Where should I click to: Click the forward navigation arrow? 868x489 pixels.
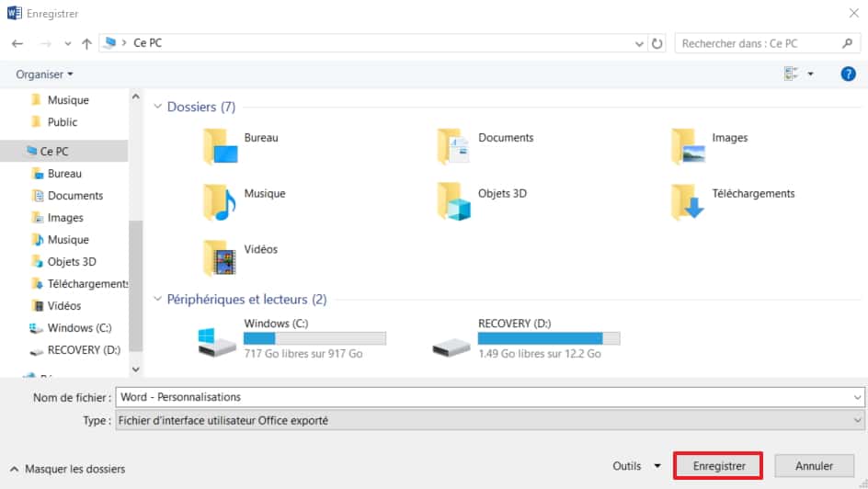46,43
